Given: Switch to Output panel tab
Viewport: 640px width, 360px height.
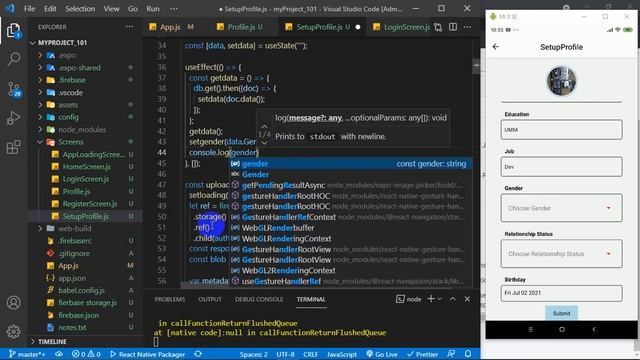Looking at the screenshot, I should coord(210,299).
